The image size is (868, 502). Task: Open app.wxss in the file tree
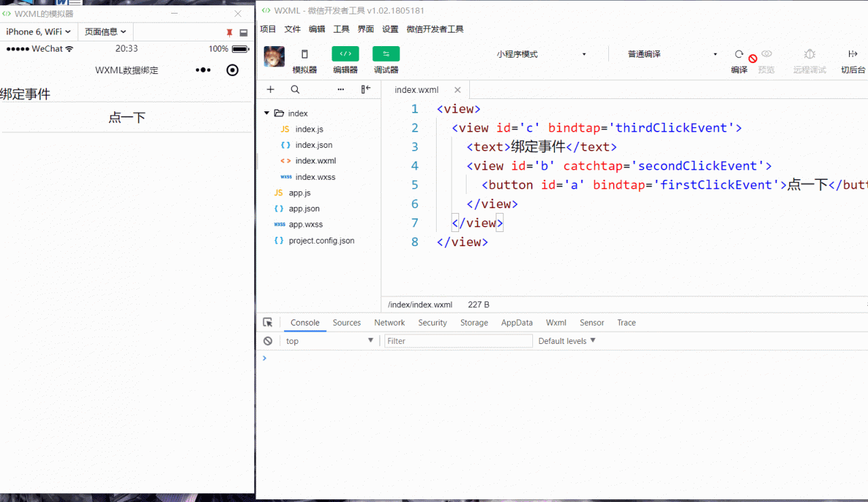click(306, 225)
